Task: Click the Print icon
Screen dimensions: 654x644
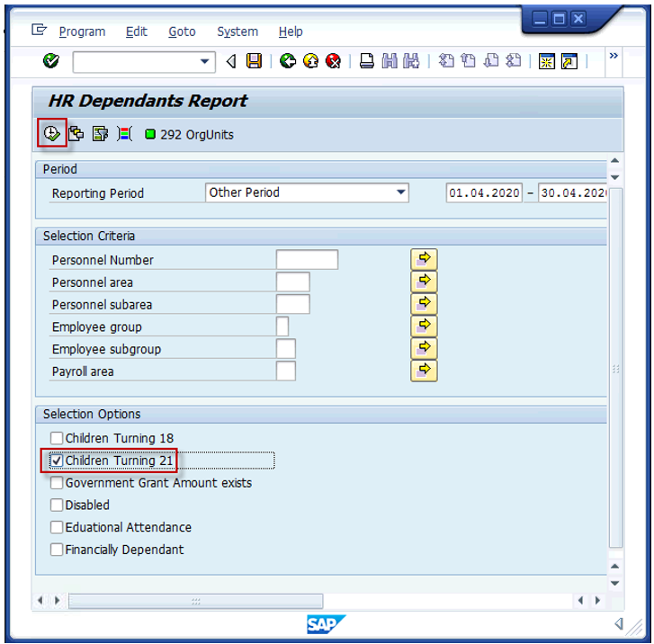Action: (x=367, y=61)
